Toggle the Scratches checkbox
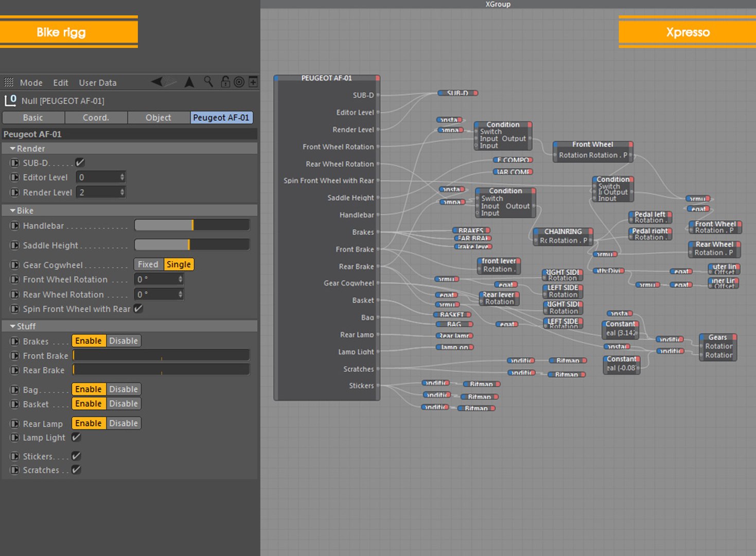The width and height of the screenshot is (756, 556). pyautogui.click(x=76, y=470)
